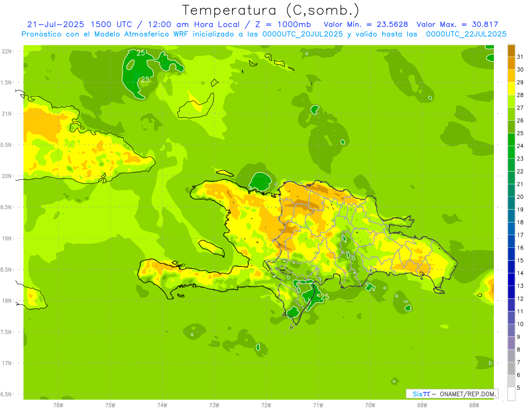Click the '71W' longitude label
The image size is (532, 411).
click(x=318, y=405)
